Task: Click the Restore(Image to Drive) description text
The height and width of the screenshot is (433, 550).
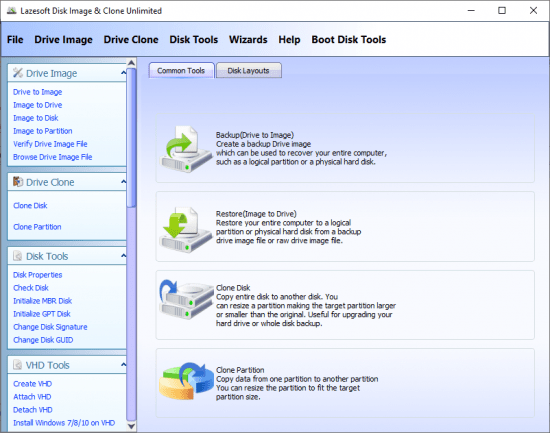Action: [288, 227]
